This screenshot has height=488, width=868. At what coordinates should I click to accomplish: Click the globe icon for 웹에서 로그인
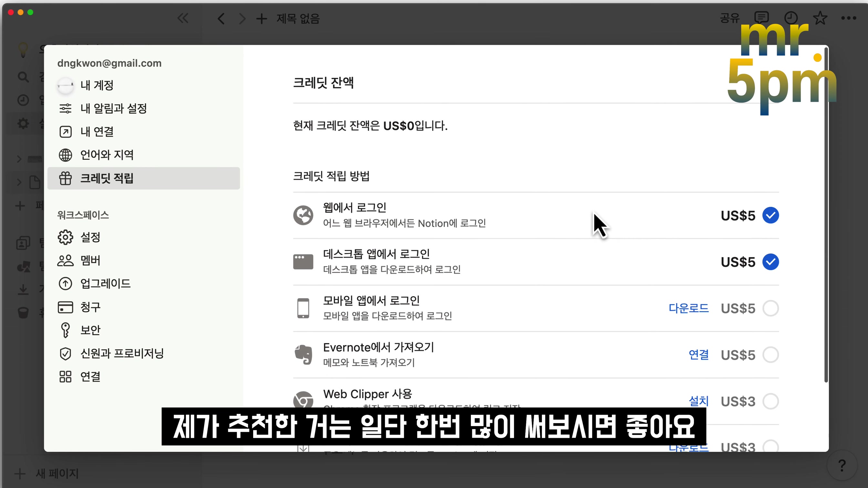click(303, 215)
